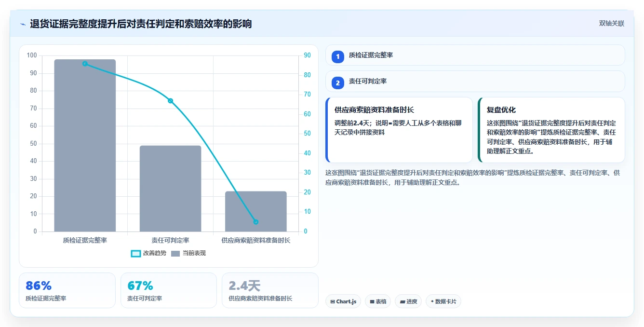Select numbered item 2 责任可判定率
This screenshot has width=644, height=327.
(x=475, y=82)
